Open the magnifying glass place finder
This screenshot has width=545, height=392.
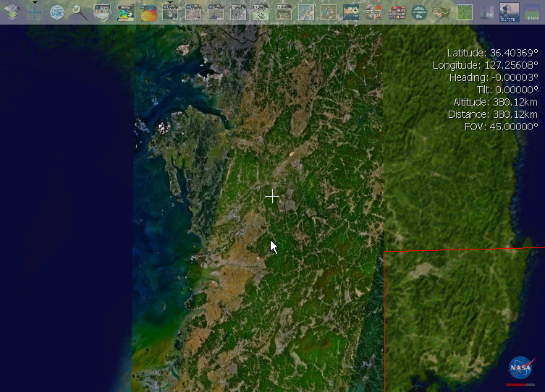click(80, 12)
